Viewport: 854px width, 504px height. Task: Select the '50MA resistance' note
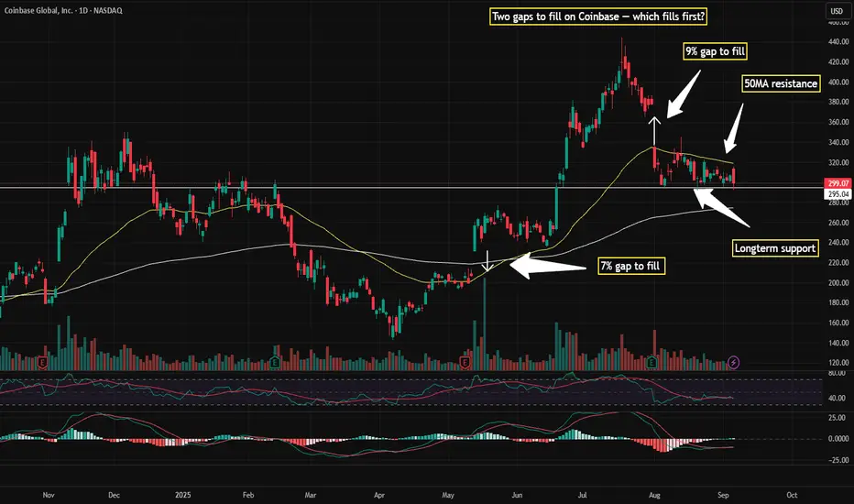(x=781, y=83)
